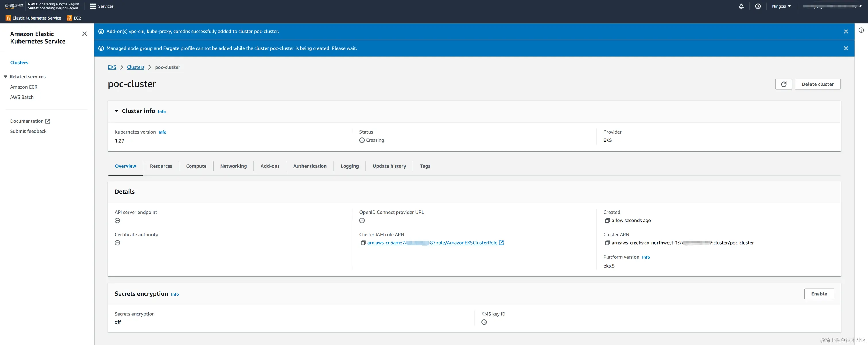Dismiss the managed node group warning banner
The width and height of the screenshot is (868, 345).
coord(846,48)
